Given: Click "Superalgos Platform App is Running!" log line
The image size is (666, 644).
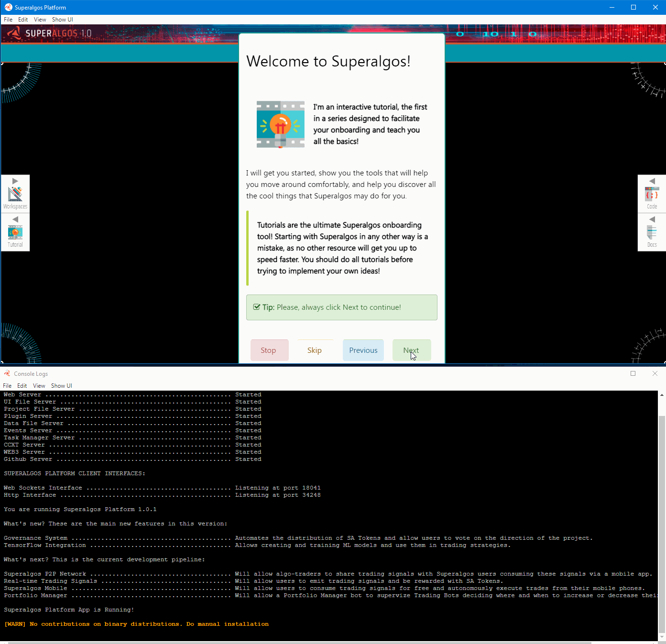Looking at the screenshot, I should pyautogui.click(x=69, y=610).
